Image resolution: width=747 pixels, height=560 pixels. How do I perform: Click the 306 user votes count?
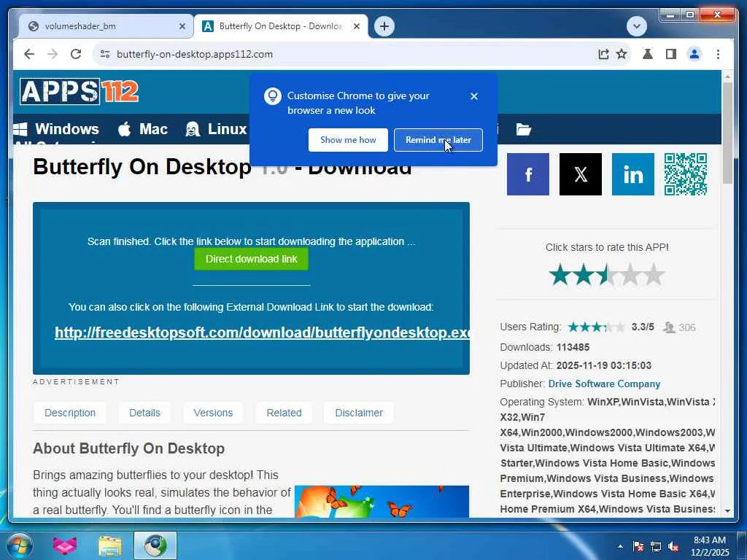687,327
